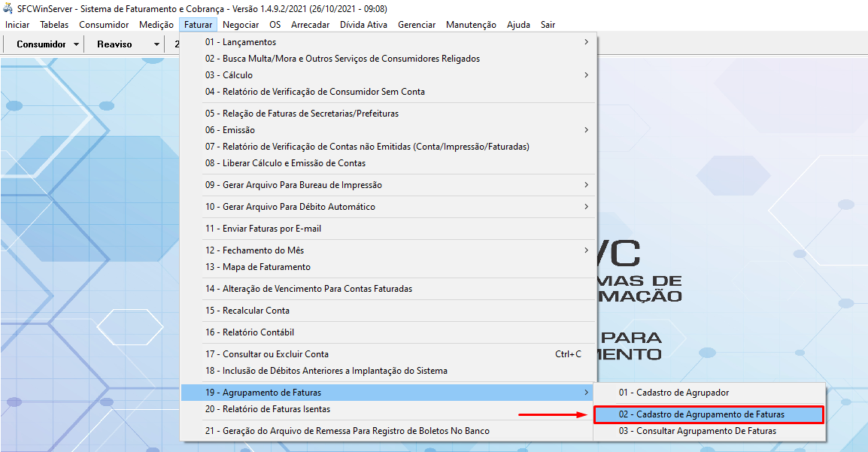The width and height of the screenshot is (868, 452).
Task: Open the Consumidor toolbar dropdown arrow
Action: click(77, 44)
